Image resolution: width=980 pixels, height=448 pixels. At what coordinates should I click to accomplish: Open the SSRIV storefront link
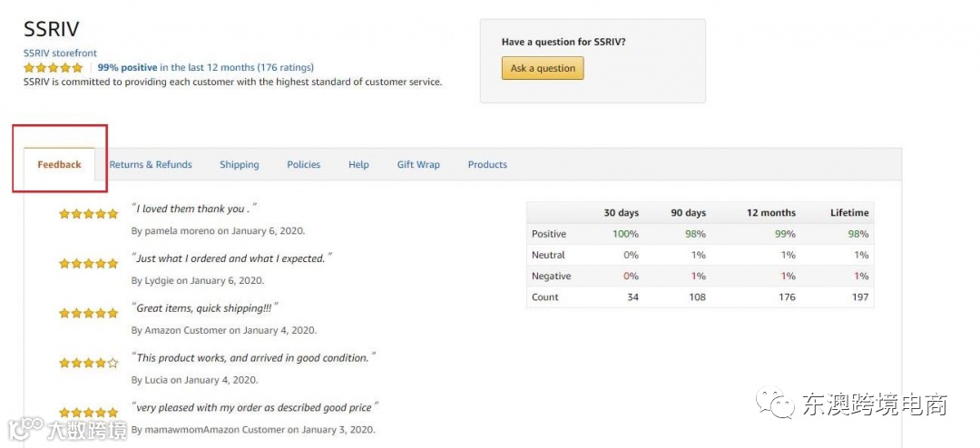point(60,54)
